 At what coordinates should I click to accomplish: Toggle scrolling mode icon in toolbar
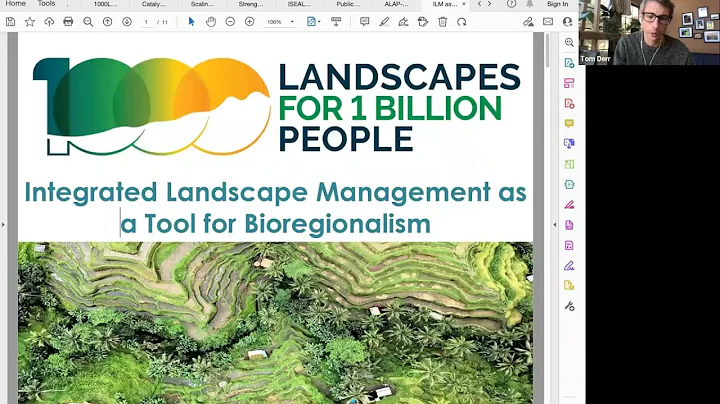pos(336,22)
